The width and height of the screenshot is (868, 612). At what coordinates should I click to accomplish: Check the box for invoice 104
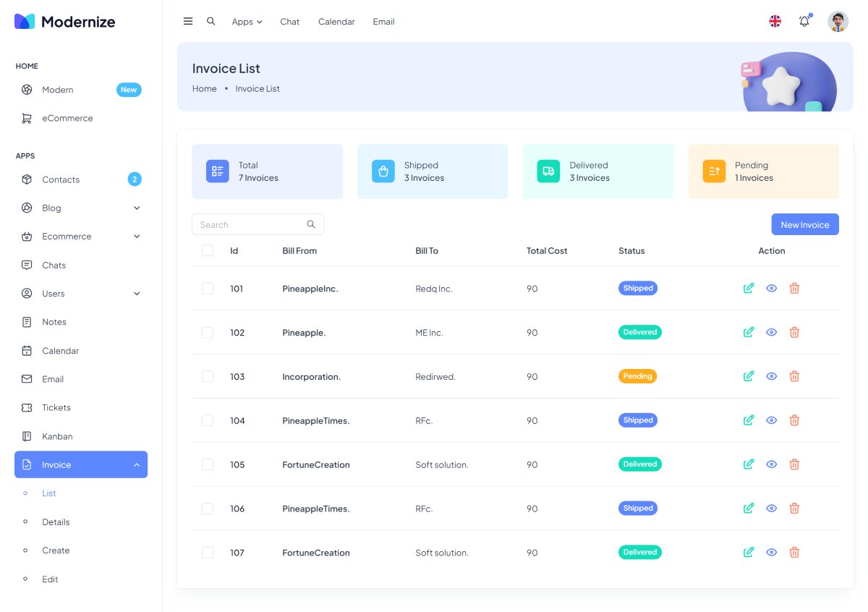[x=208, y=420]
